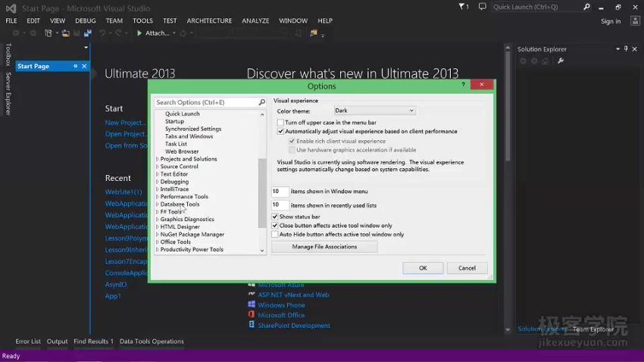
Task: Click the Search Options input field
Action: coord(206,102)
